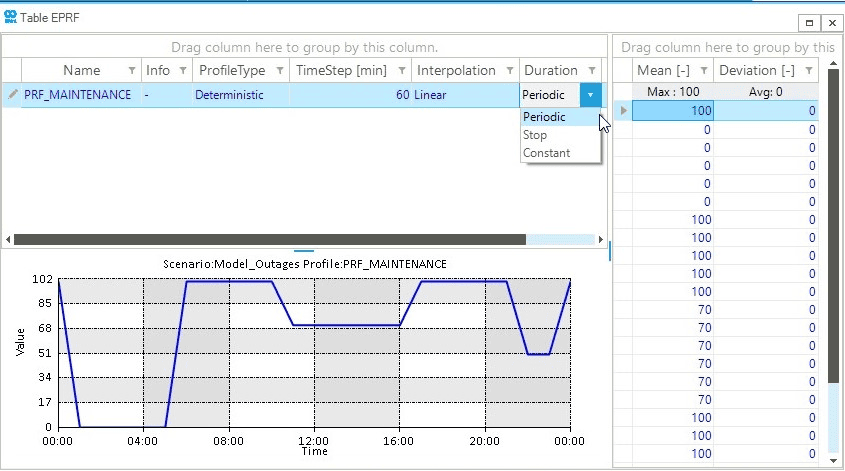Click the pencil edit icon beside PRF_MAINTENANCE
This screenshot has width=845, height=471.
click(x=12, y=95)
